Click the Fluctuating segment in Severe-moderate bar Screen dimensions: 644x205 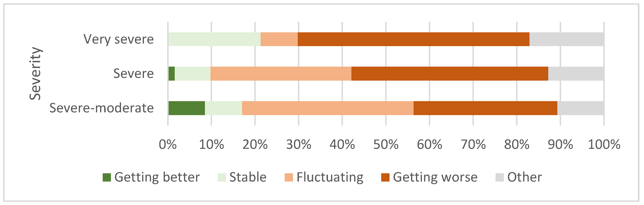(x=328, y=108)
